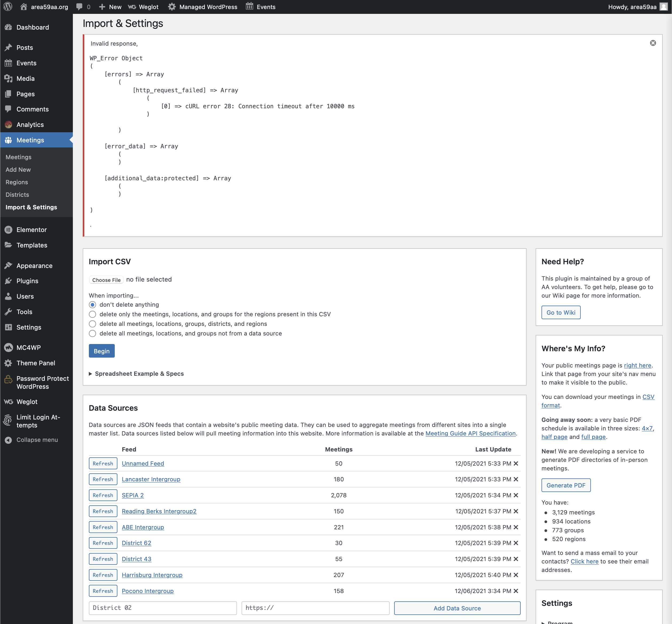Delete the Pocono Intergroup feed
The width and height of the screenshot is (672, 624).
(516, 591)
